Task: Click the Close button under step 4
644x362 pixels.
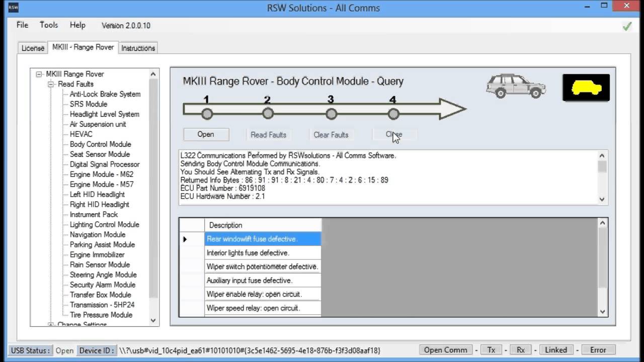Action: (x=394, y=134)
